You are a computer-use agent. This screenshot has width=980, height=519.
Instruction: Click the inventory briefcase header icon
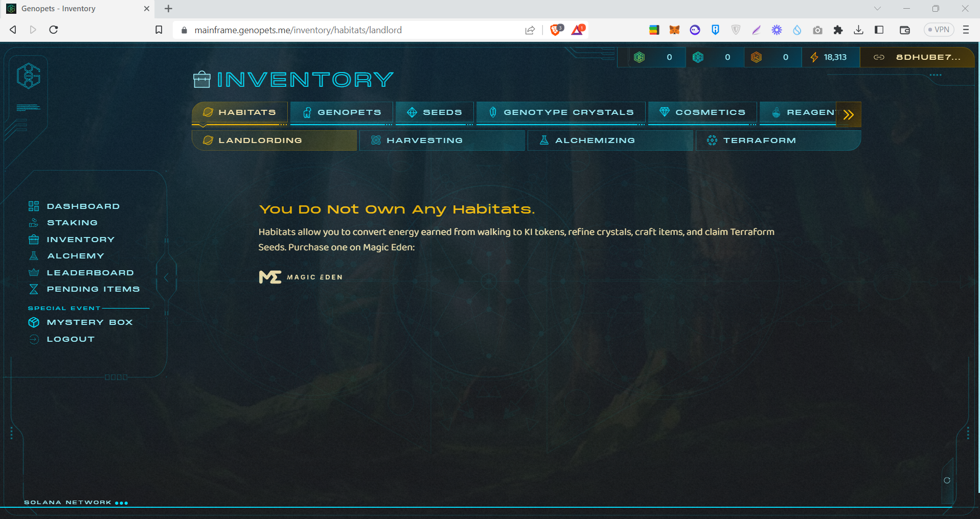pos(202,79)
